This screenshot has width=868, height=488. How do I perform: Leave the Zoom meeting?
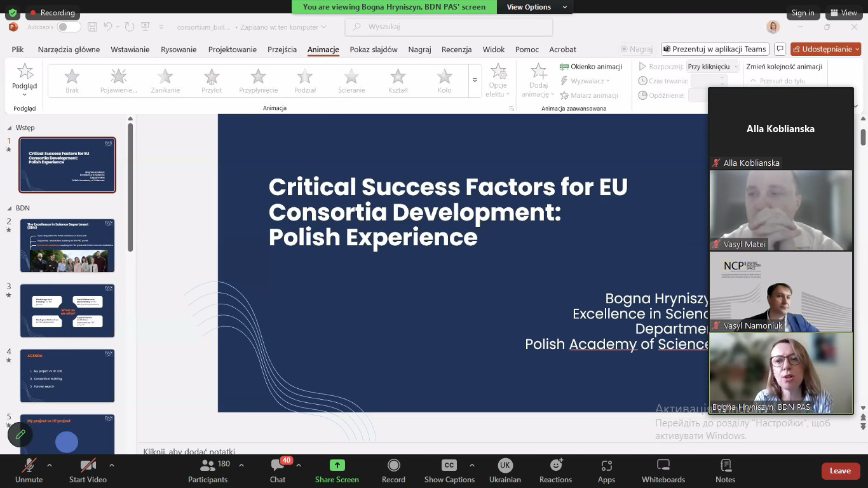[x=840, y=471]
